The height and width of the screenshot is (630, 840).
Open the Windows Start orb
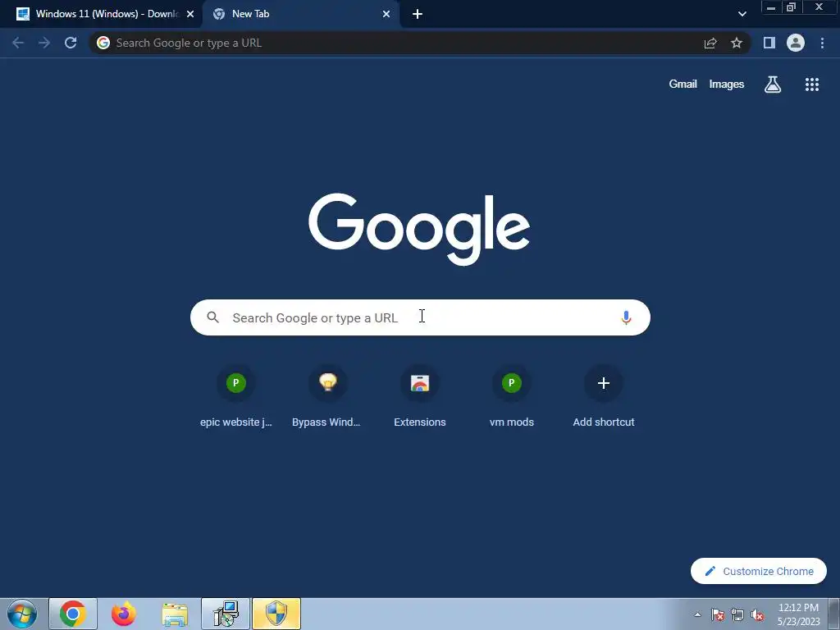[x=22, y=614]
